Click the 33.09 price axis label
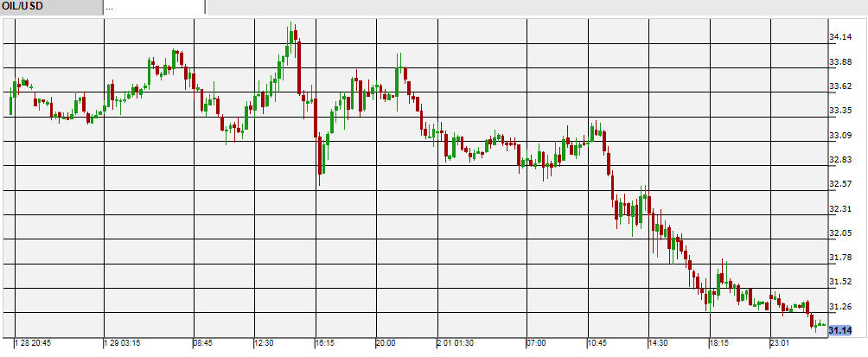This screenshot has width=868, height=357. (841, 136)
